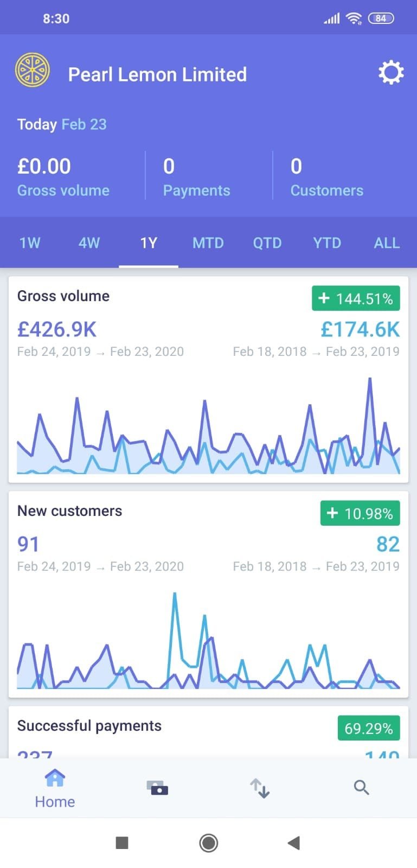Image resolution: width=417 pixels, height=868 pixels.
Task: Tap Android home circle button
Action: 209,843
